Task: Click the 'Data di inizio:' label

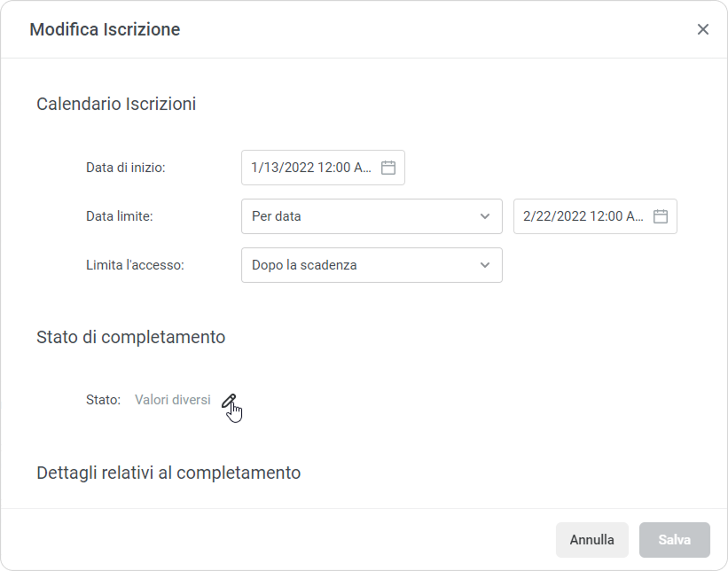Action: tap(126, 168)
